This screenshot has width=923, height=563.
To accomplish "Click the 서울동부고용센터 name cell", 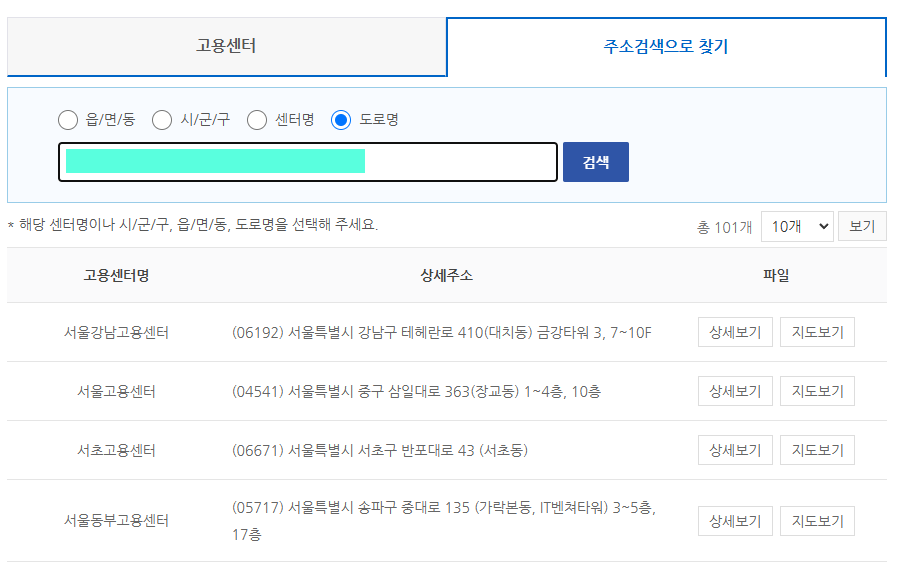I will pos(117,521).
